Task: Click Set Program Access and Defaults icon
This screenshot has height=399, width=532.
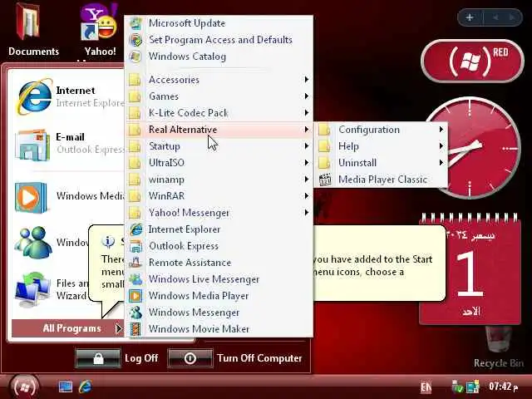Action: tap(135, 40)
